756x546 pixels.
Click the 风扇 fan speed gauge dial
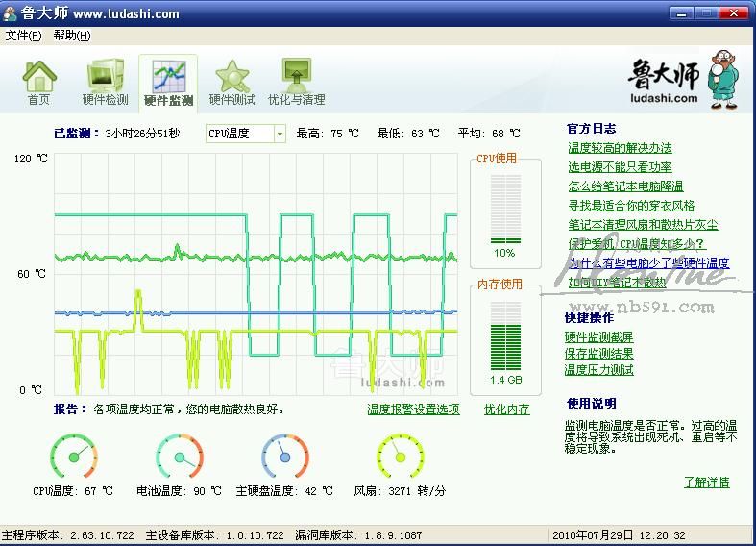(400, 456)
